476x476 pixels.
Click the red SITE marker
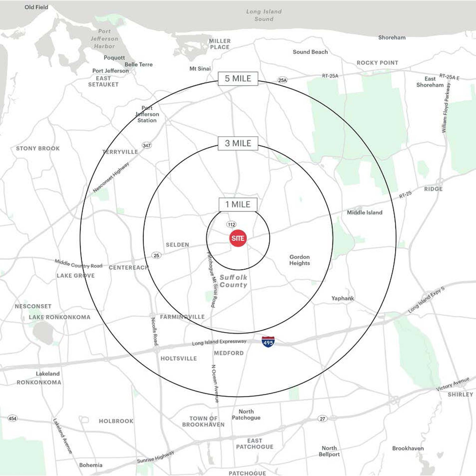click(x=238, y=238)
